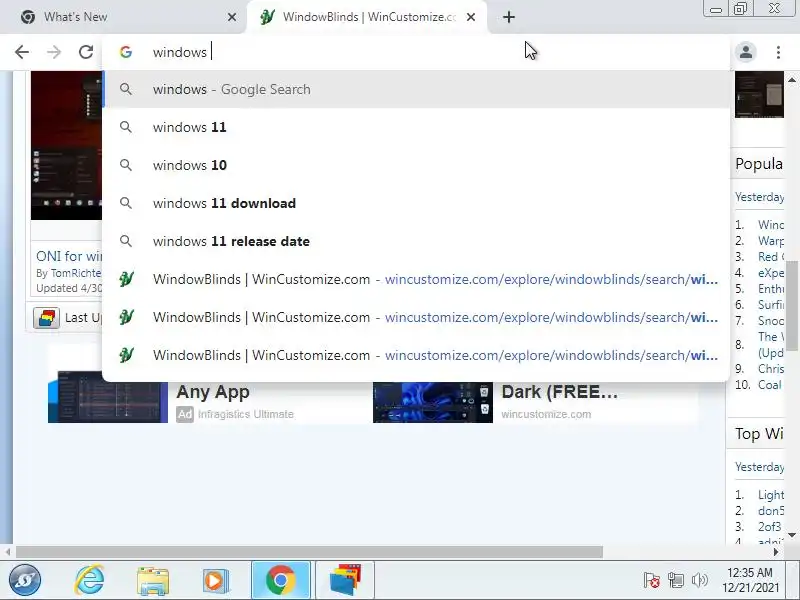Click the network tray icon
Screen dimensions: 800x600
pyautogui.click(x=676, y=580)
